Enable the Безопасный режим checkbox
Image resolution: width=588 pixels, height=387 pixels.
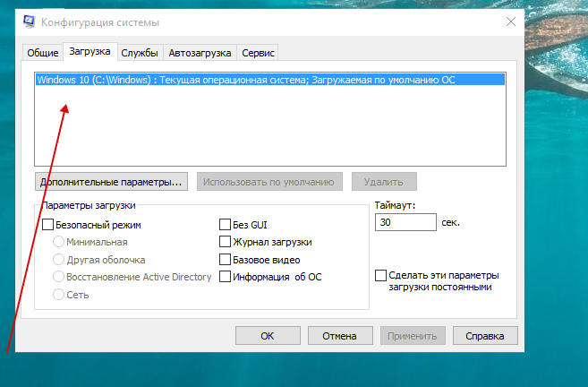pos(48,226)
